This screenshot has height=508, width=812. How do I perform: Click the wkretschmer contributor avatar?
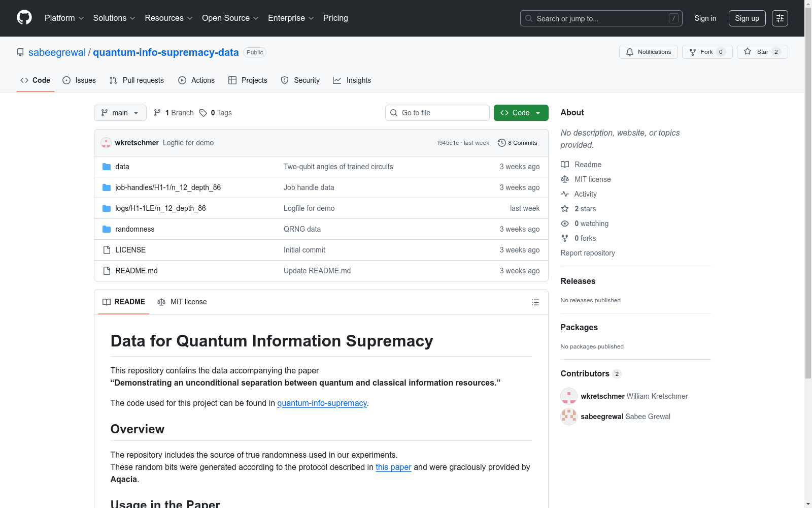[569, 396]
